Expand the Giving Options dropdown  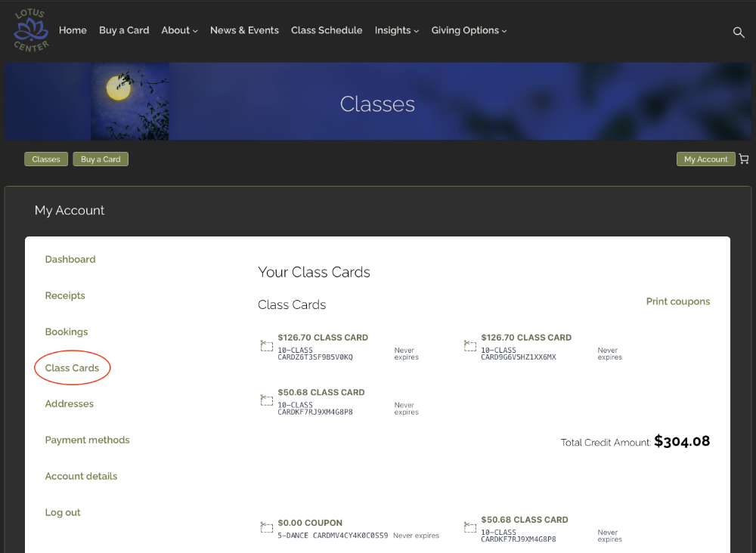point(469,31)
